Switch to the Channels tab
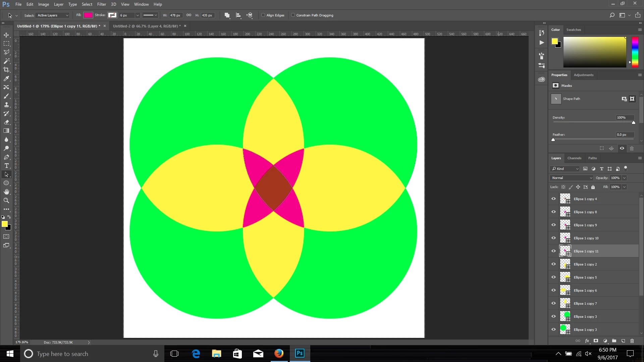The height and width of the screenshot is (362, 644). [x=574, y=158]
